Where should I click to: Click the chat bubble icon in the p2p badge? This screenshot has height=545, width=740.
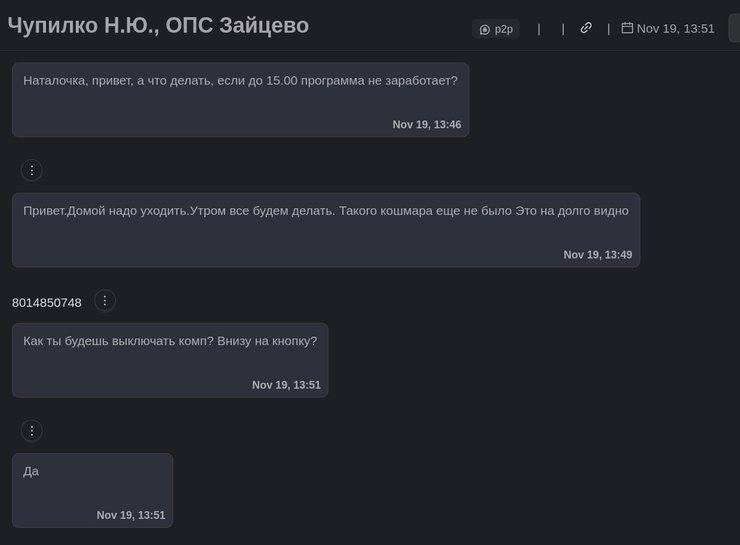pyautogui.click(x=485, y=29)
